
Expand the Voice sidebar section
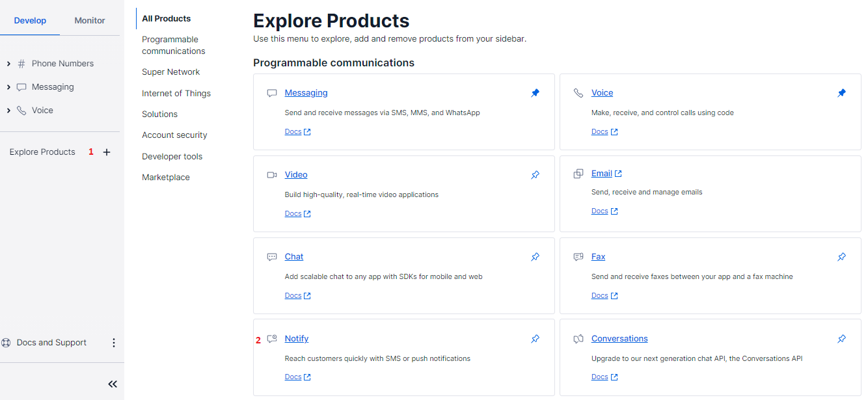(8, 111)
